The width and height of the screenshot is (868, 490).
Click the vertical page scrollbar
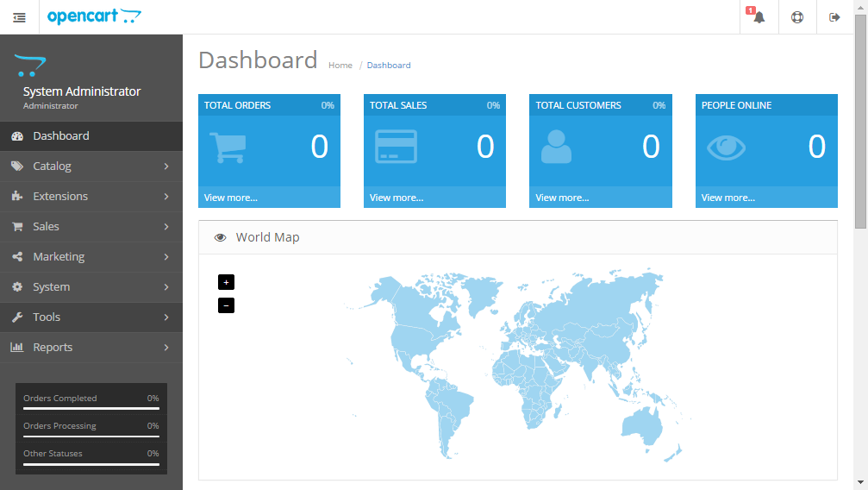point(860,121)
